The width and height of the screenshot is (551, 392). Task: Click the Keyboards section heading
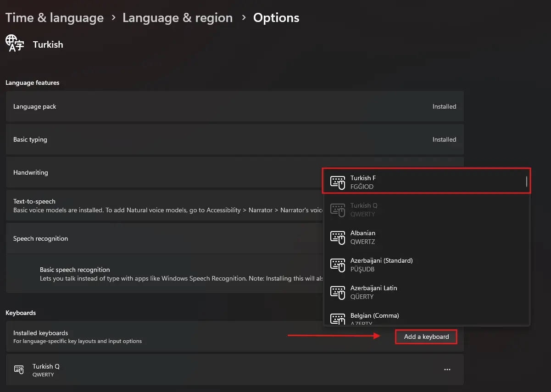[x=21, y=313]
